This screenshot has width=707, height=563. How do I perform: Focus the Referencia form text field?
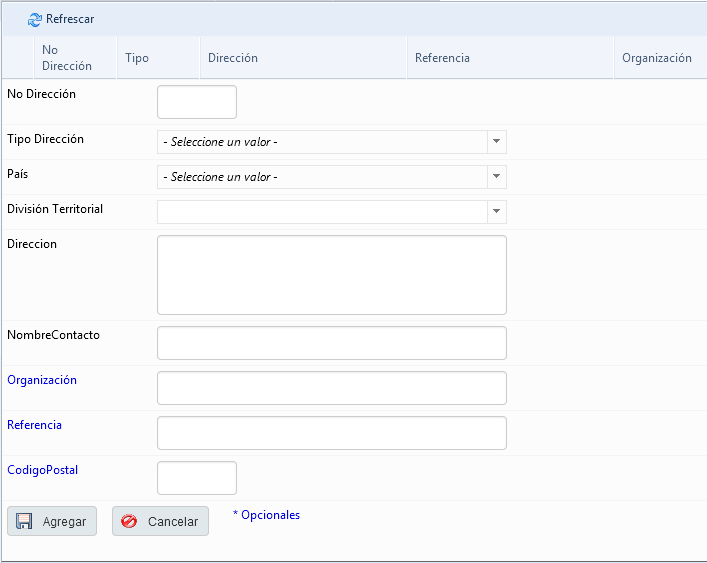pos(331,433)
